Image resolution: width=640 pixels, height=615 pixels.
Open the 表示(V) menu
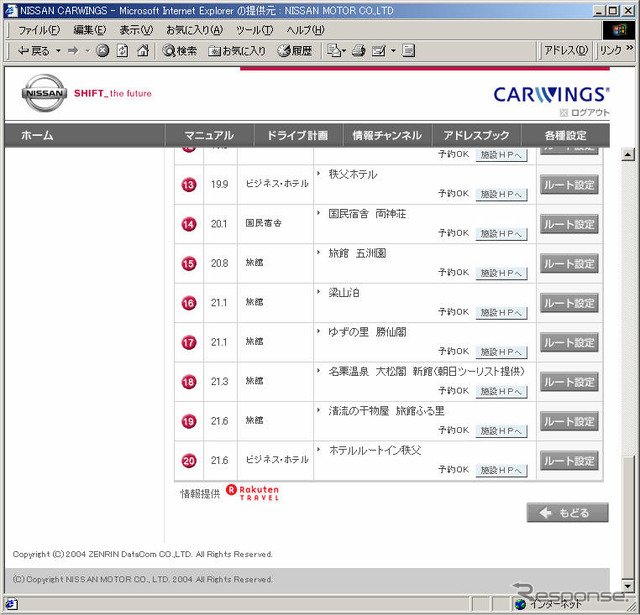136,30
